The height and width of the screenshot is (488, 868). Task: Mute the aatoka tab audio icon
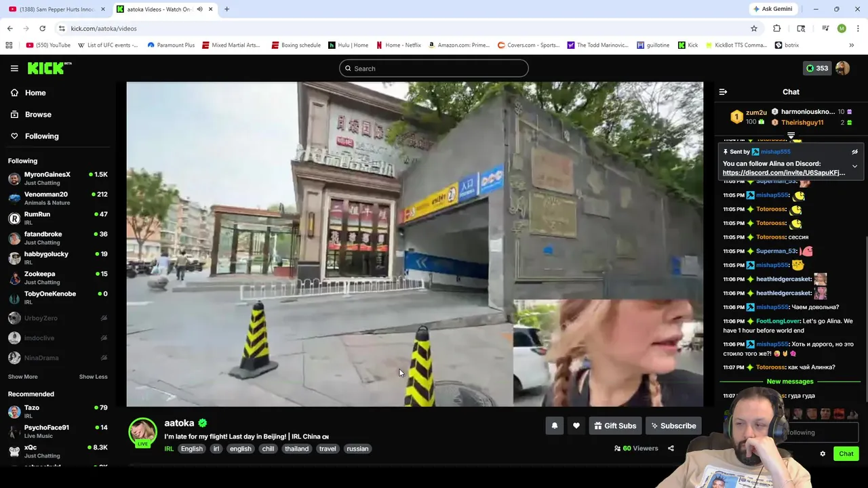click(x=199, y=9)
